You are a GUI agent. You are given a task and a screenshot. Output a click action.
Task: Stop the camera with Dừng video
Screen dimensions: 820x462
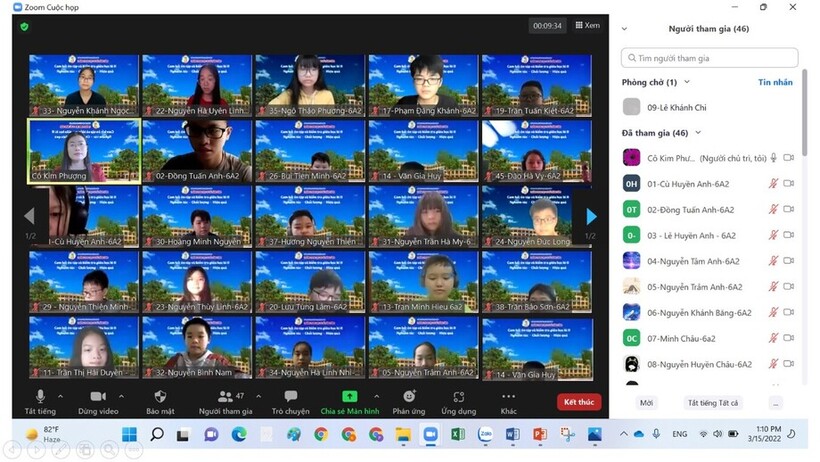[98, 396]
